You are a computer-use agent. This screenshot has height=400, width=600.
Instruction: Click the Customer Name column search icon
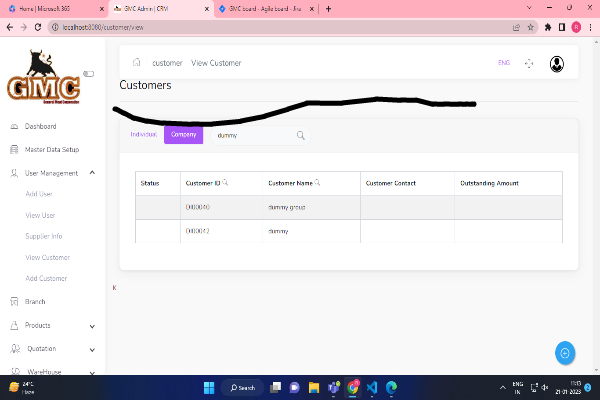click(317, 183)
